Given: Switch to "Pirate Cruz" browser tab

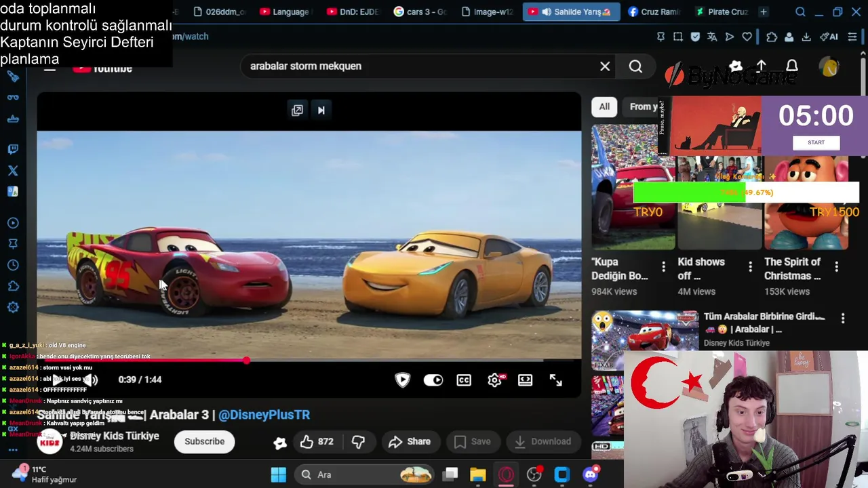Looking at the screenshot, I should click(x=721, y=12).
